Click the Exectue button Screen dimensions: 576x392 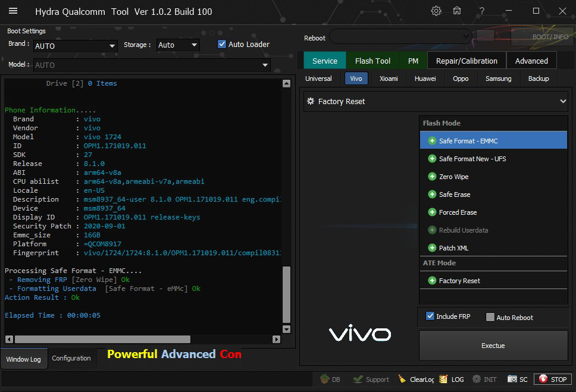pos(493,346)
